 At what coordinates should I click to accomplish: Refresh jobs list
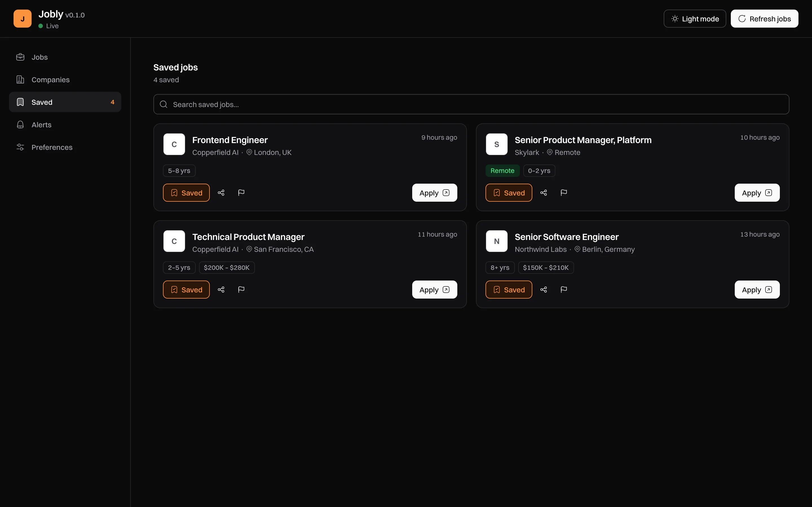(764, 19)
